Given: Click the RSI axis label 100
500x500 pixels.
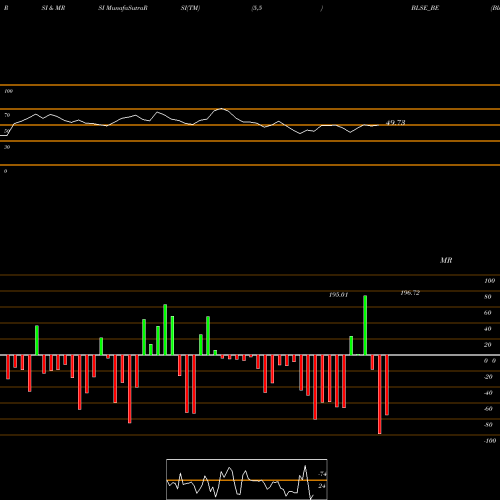Looking at the screenshot, I should 8,91.
